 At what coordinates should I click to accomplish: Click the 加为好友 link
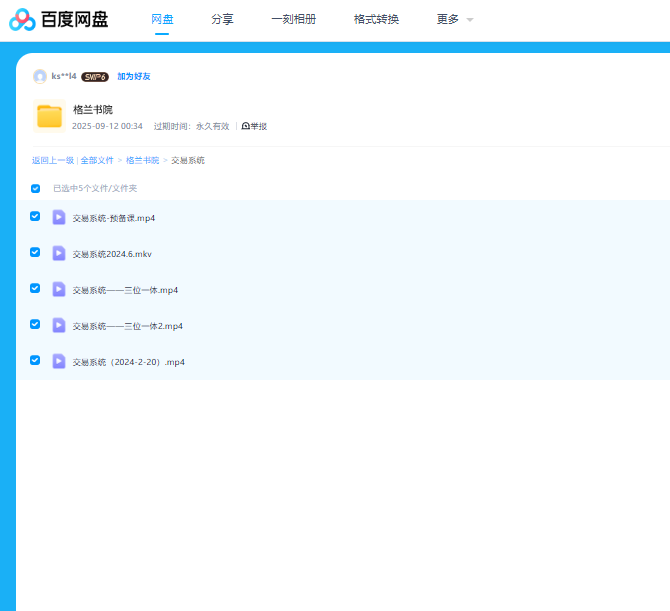(134, 76)
